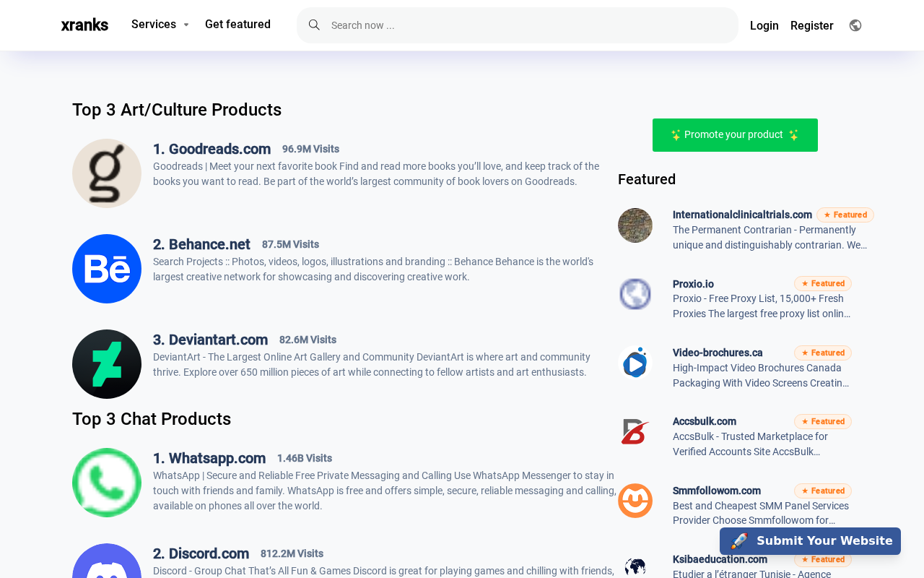Viewport: 924px width, 578px height.
Task: Click the Promote your product button
Action: [735, 135]
